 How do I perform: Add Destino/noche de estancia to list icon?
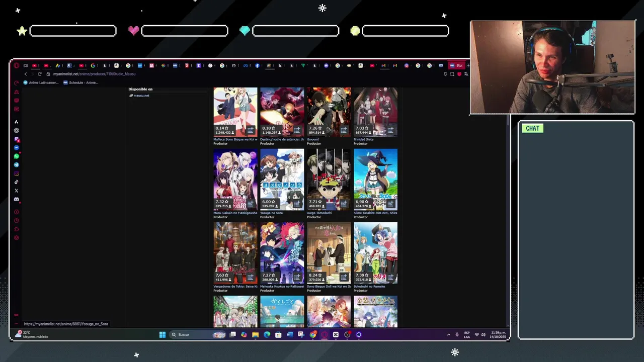[297, 130]
